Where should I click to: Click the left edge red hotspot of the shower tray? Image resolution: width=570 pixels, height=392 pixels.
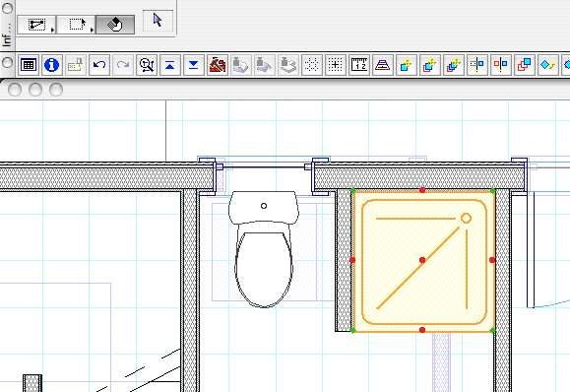(352, 260)
